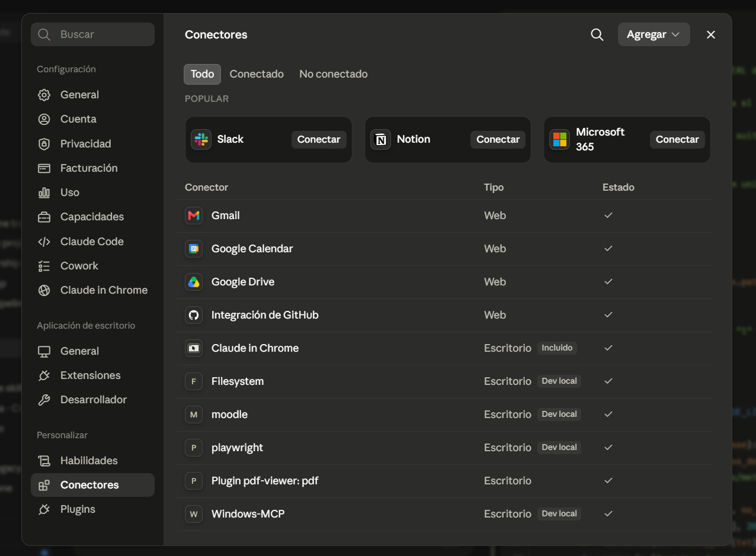Screen dimensions: 756x556
Task: Open Uso in the sidebar
Action: click(92, 192)
